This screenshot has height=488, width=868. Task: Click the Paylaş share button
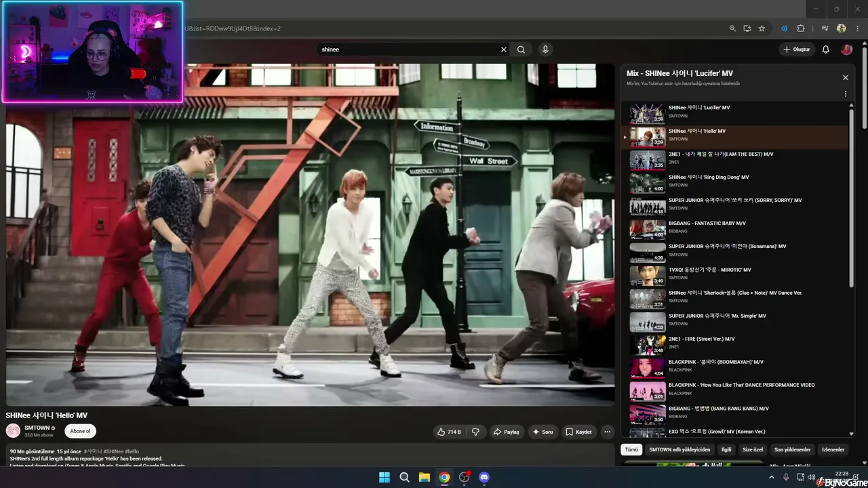click(x=507, y=432)
